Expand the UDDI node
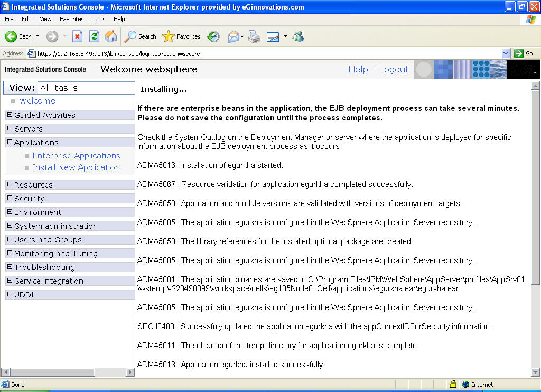The width and height of the screenshot is (541, 392). click(10, 294)
